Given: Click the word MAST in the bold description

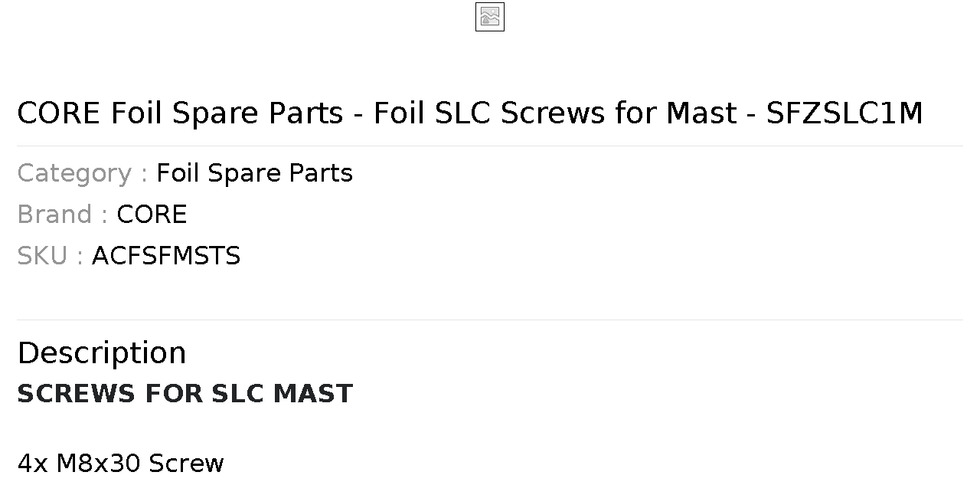Looking at the screenshot, I should tap(313, 394).
